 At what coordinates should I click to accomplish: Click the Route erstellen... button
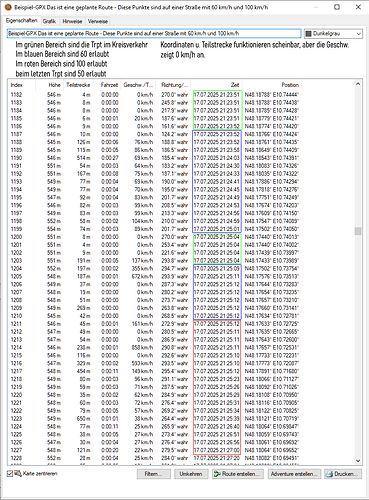click(238, 474)
